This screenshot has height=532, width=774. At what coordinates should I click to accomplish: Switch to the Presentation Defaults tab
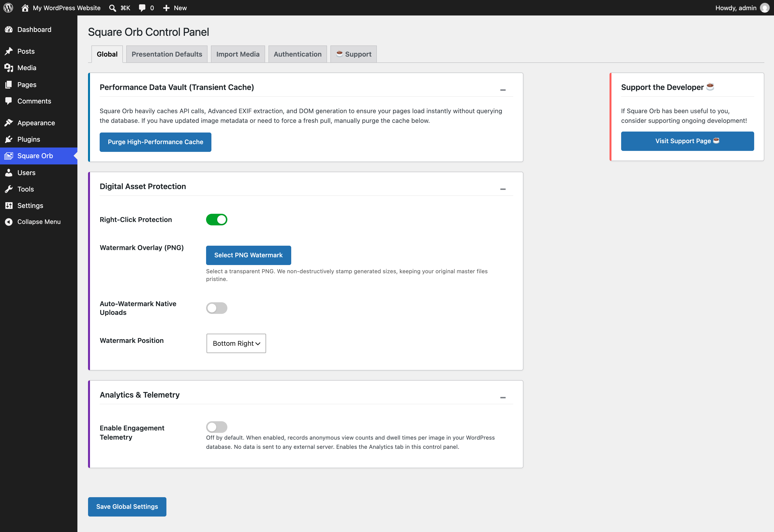167,54
